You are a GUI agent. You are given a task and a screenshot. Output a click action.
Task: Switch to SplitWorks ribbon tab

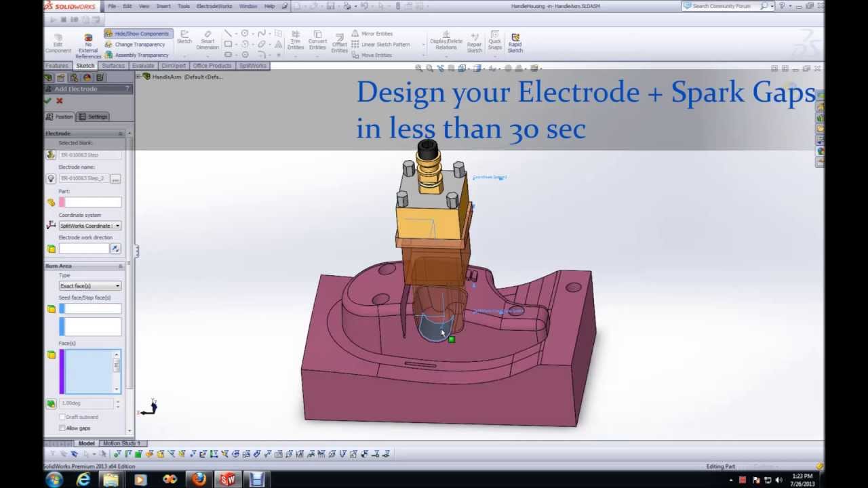click(252, 66)
